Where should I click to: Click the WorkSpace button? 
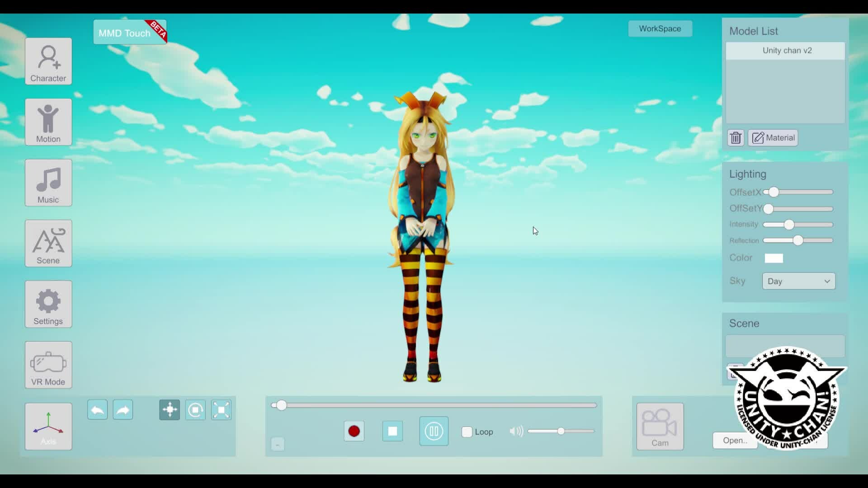(x=660, y=28)
